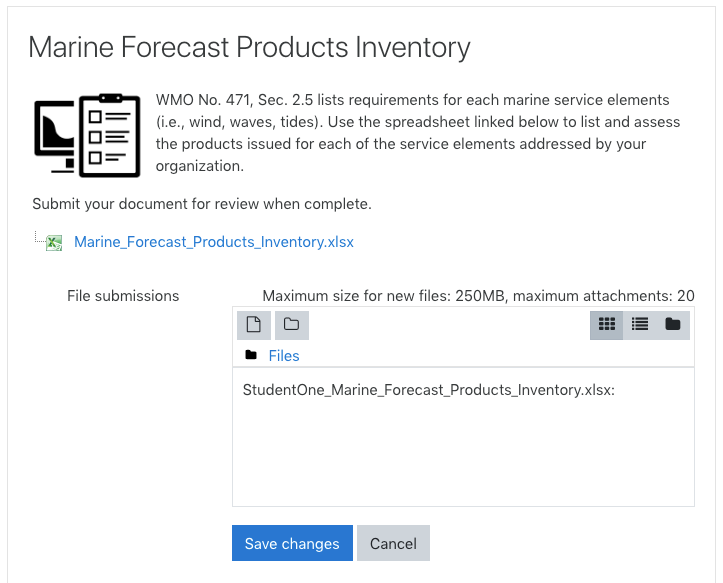Click the add file icon

(254, 325)
